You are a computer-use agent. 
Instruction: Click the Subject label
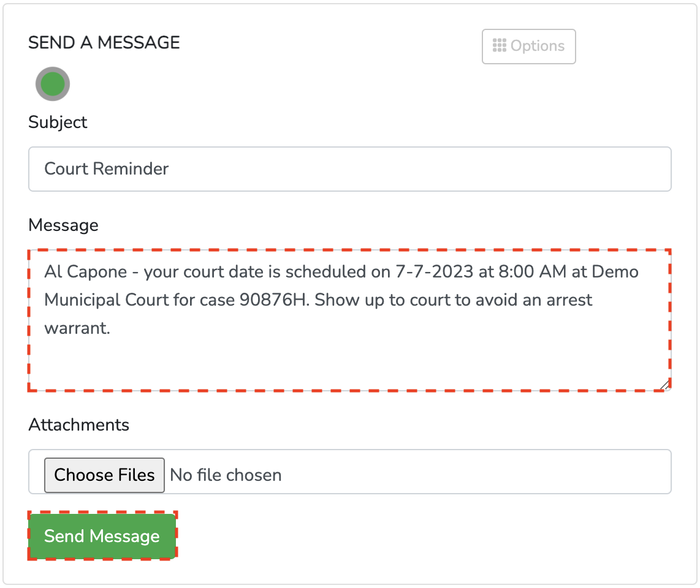57,122
